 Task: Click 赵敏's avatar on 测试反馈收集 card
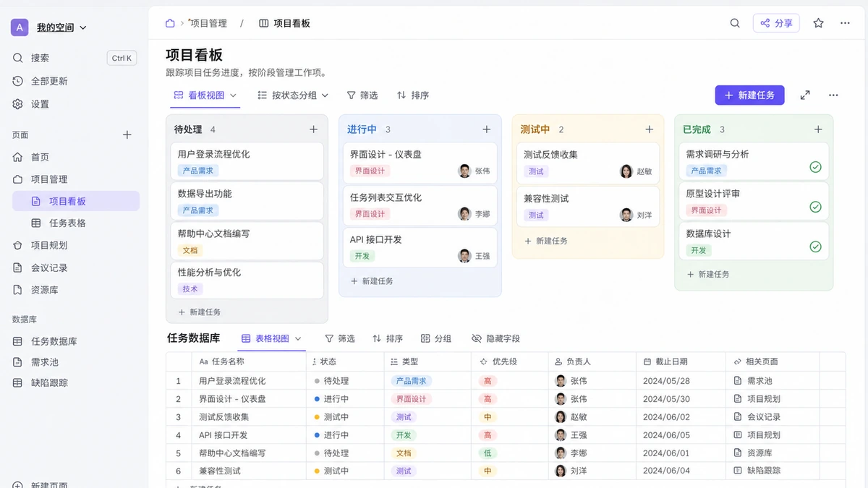(x=626, y=171)
